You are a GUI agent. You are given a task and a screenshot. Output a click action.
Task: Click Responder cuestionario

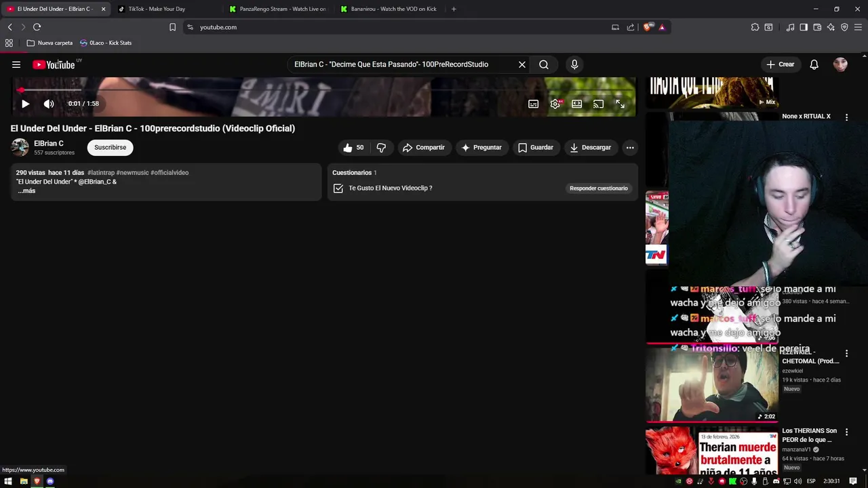[x=599, y=188]
